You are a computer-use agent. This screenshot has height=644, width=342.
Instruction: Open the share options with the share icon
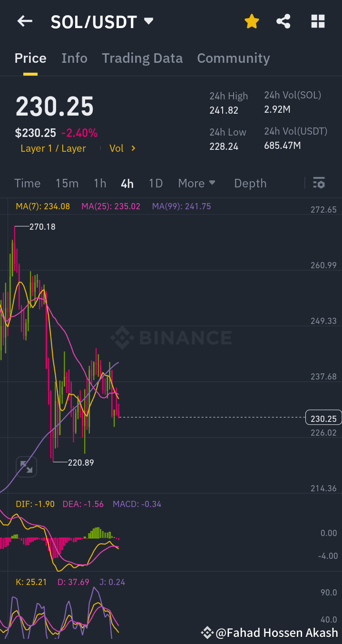[x=283, y=21]
